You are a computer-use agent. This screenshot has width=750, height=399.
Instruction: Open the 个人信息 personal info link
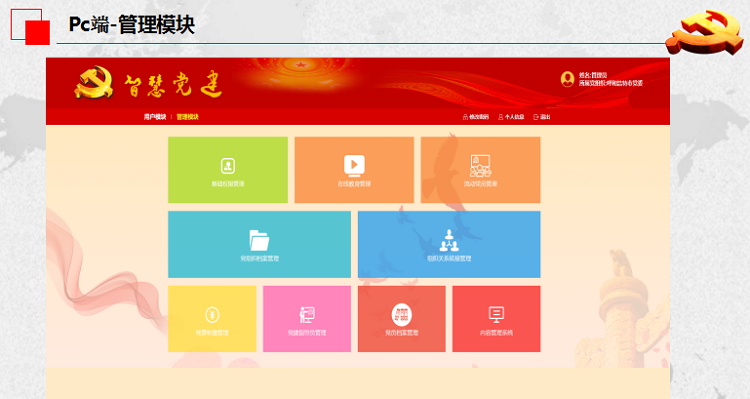coord(511,117)
